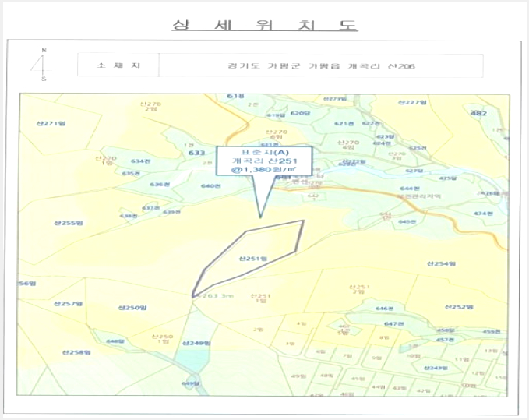529x420 pixels.
Task: Click the 상세위치도 title heading
Action: tap(265, 25)
